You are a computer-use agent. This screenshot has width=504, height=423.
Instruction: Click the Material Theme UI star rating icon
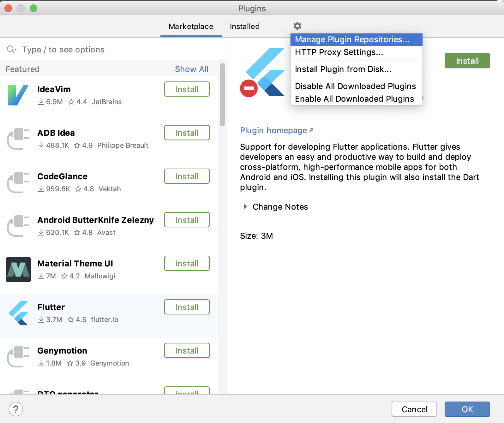tap(64, 276)
